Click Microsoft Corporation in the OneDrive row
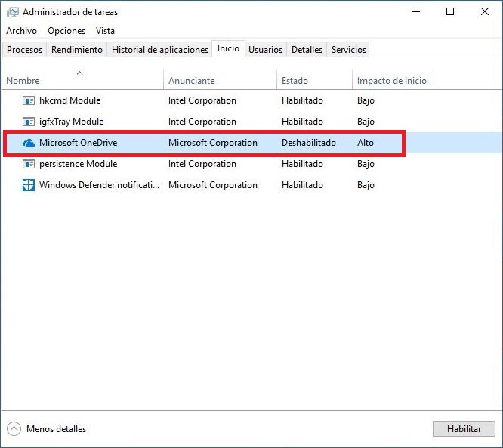Image resolution: width=503 pixels, height=448 pixels. (213, 143)
